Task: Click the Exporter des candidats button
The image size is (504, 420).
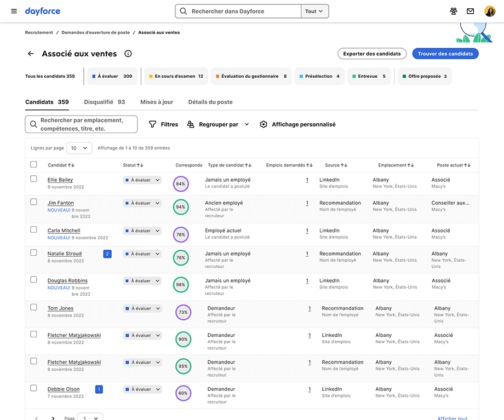Action: [372, 54]
